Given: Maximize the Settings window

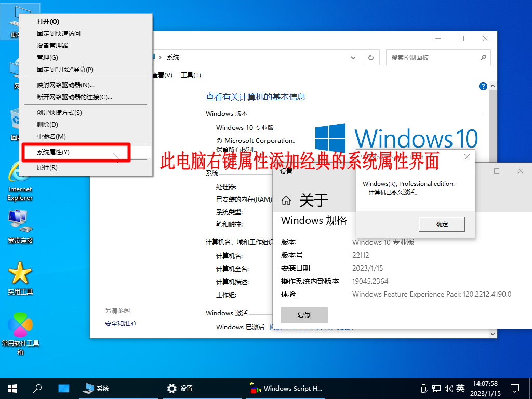Looking at the screenshot, I should tap(497, 171).
